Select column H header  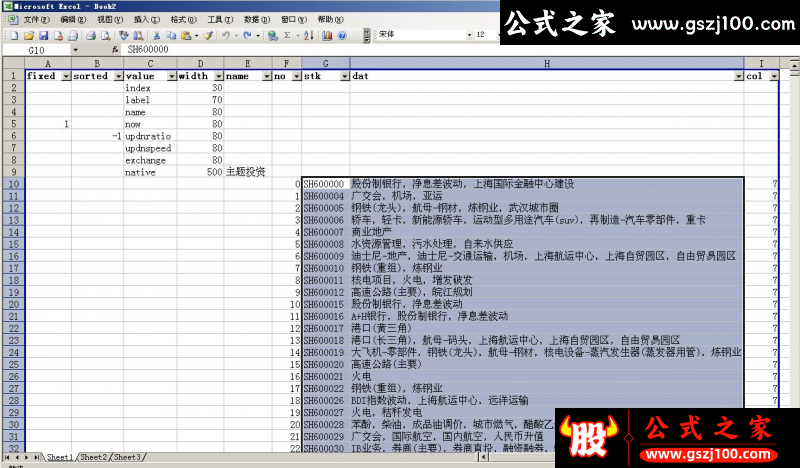pos(546,63)
